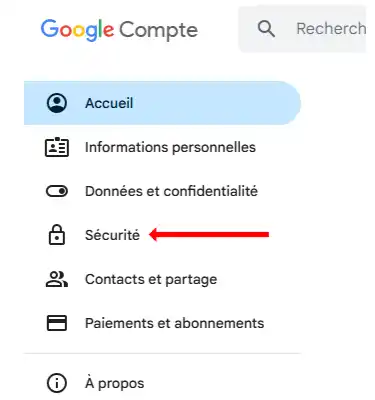
Task: Navigate to Contacts et partage
Action: pyautogui.click(x=151, y=279)
